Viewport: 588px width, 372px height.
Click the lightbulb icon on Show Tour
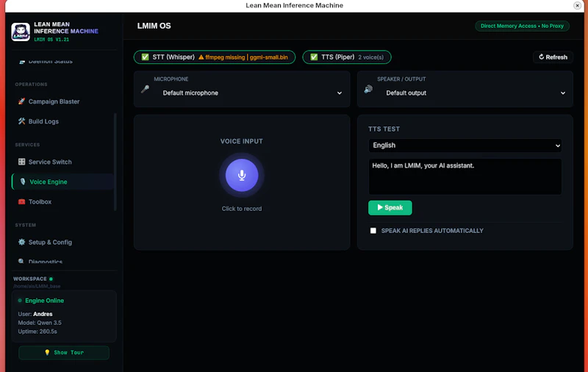[x=47, y=352]
